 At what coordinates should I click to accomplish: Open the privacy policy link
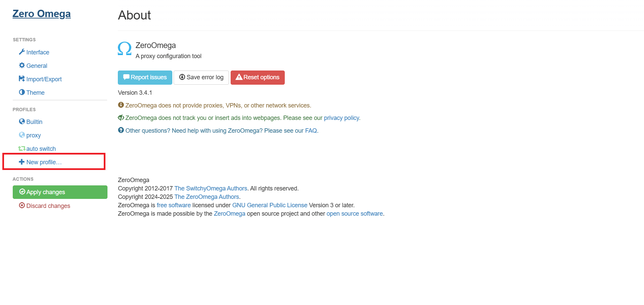point(341,118)
